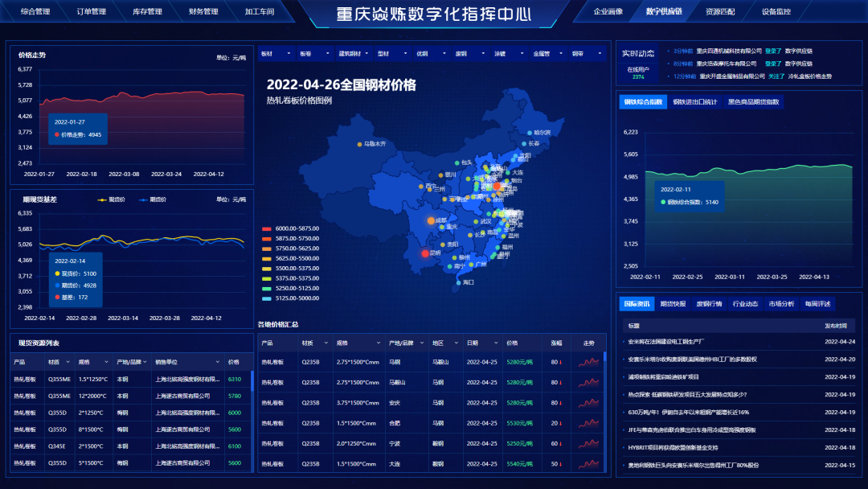This screenshot has width=868, height=489.
Task: Click the Harbin city marker on map
Action: pyautogui.click(x=530, y=133)
